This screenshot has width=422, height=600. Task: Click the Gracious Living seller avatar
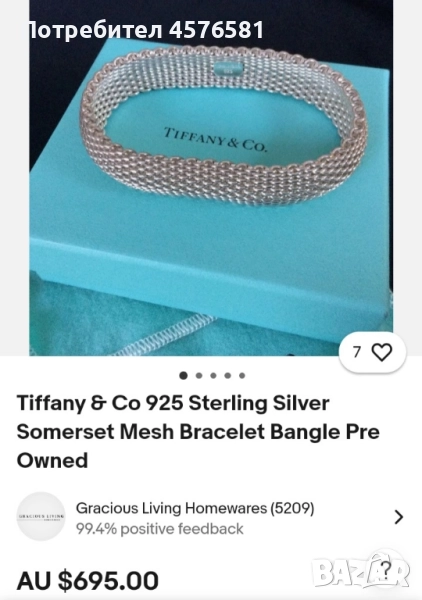coord(41,517)
